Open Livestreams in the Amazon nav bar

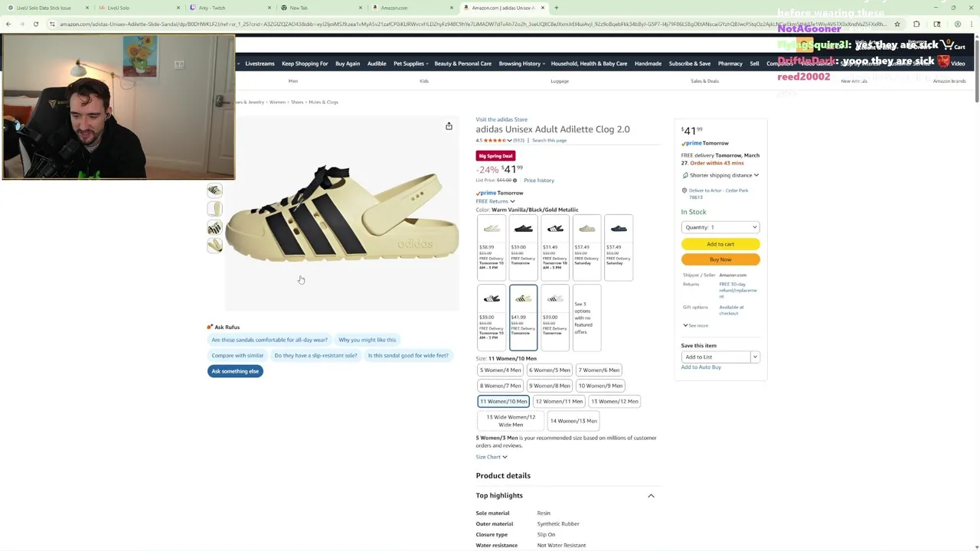(x=260, y=64)
